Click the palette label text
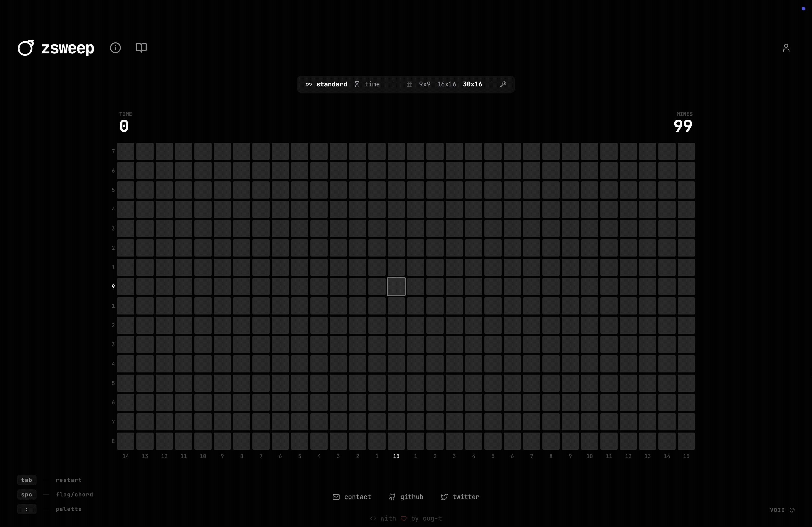Image resolution: width=812 pixels, height=527 pixels. pyautogui.click(x=68, y=509)
